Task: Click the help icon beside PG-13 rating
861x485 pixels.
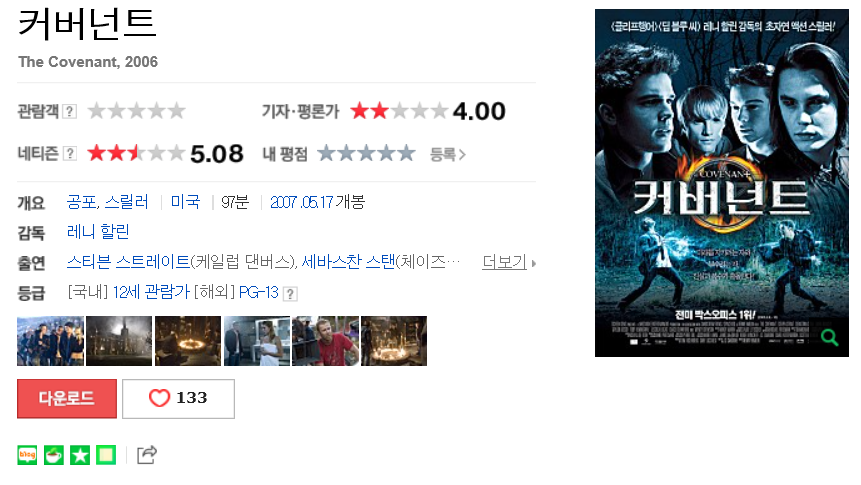Action: [x=290, y=294]
